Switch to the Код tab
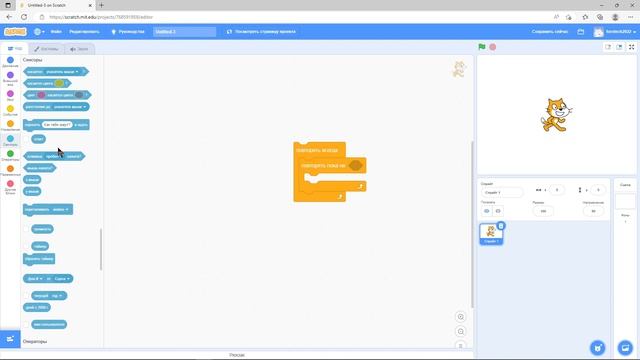 15,49
